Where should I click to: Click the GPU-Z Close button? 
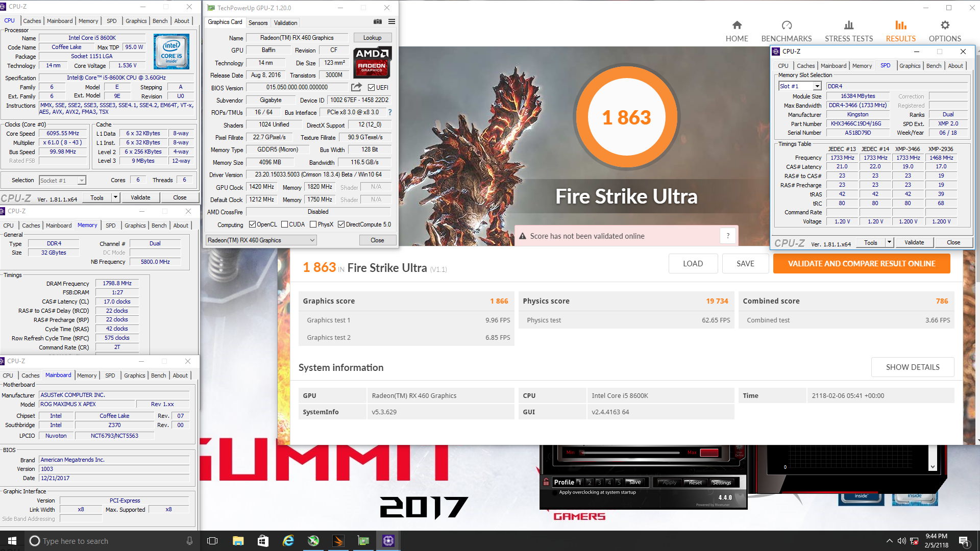coord(377,240)
